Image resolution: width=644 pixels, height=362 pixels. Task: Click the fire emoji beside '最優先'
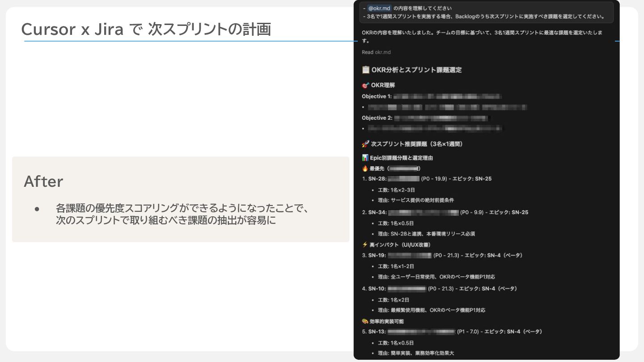pos(365,168)
